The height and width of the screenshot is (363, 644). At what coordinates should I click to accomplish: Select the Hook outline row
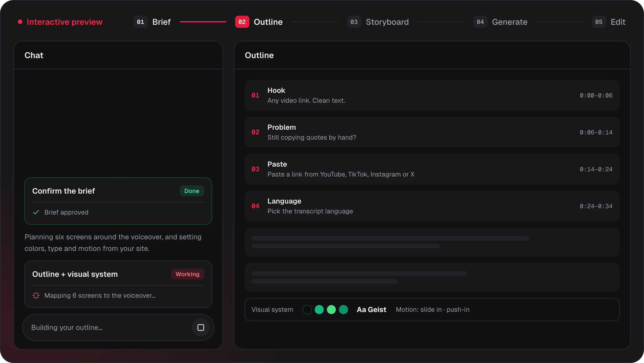432,95
